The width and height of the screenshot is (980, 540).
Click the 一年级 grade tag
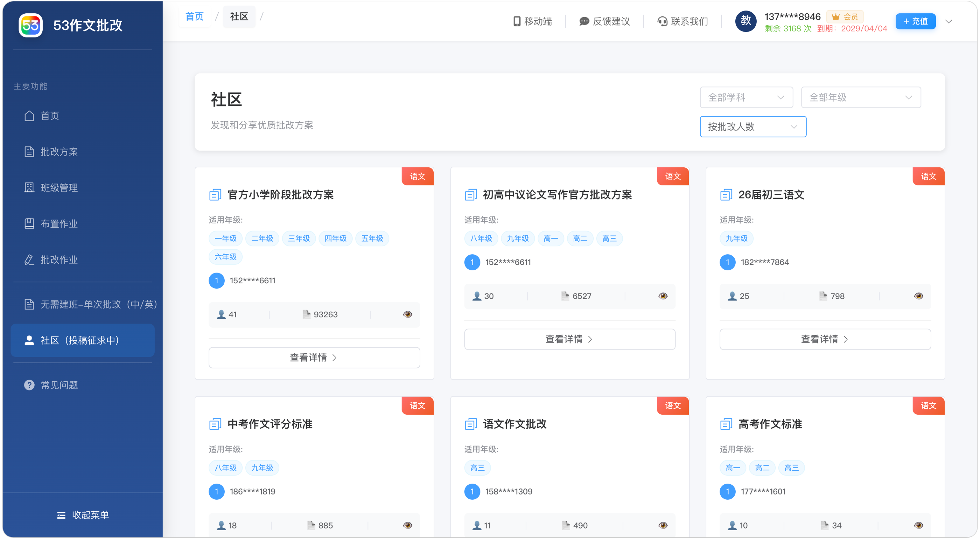click(226, 238)
